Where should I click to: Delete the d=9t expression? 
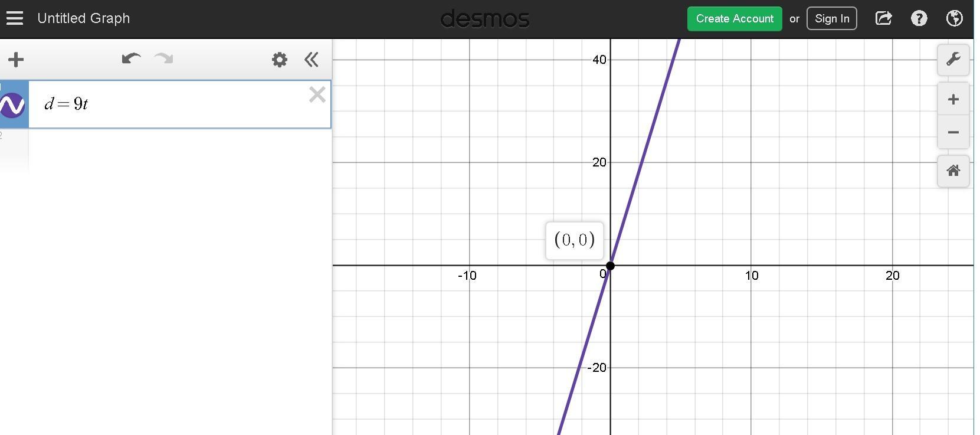[x=317, y=94]
